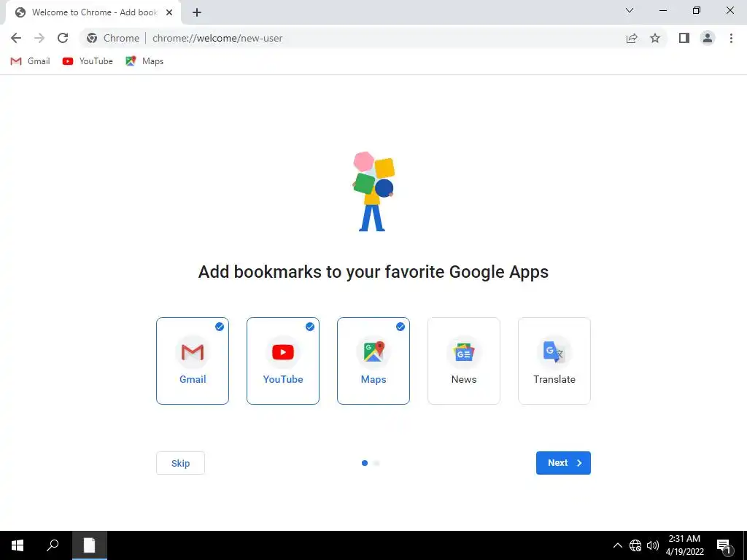747x560 pixels.
Task: Minimize the Chrome window
Action: [662, 10]
